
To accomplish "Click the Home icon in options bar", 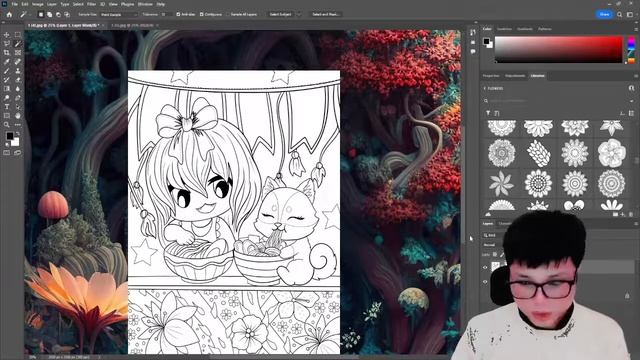I will [9, 14].
